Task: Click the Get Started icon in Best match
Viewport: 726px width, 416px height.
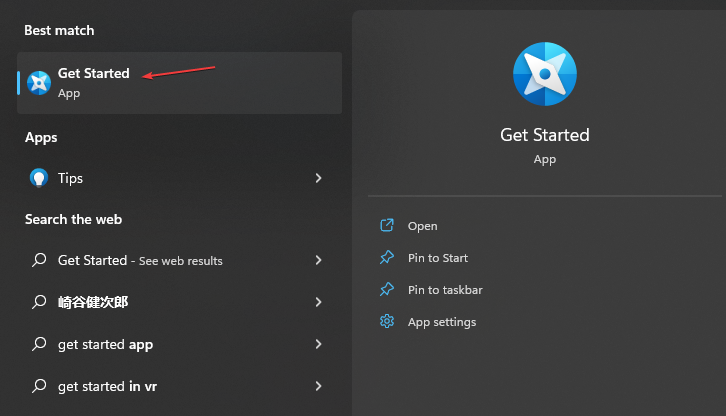Action: coord(39,83)
